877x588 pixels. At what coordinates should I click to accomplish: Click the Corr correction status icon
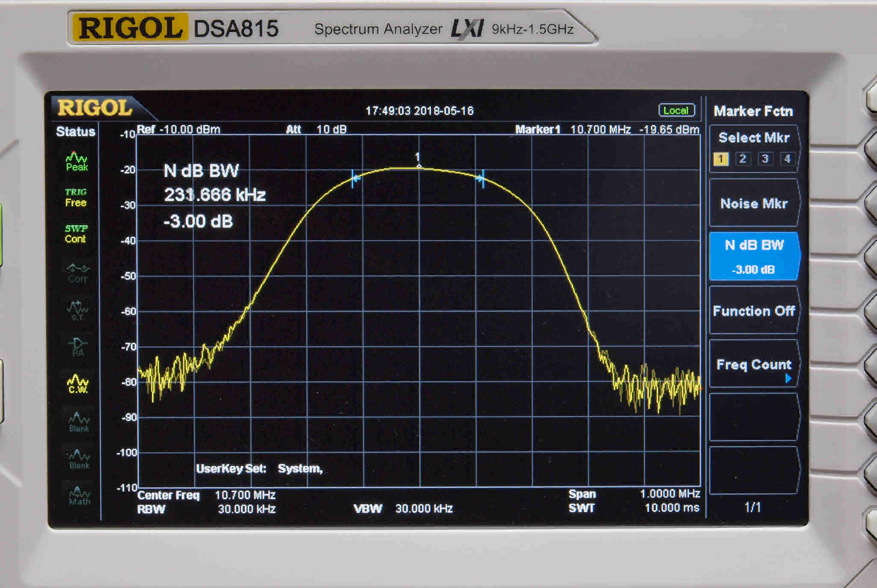77,273
